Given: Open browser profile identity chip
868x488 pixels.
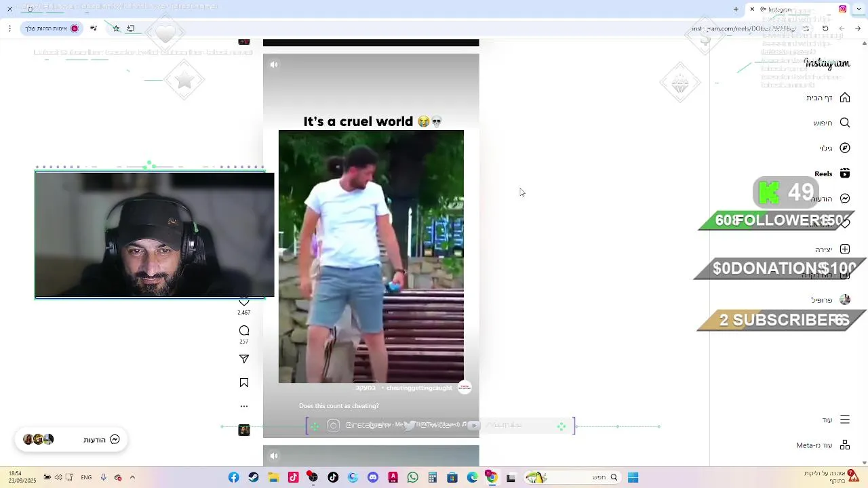Looking at the screenshot, I should click(52, 28).
